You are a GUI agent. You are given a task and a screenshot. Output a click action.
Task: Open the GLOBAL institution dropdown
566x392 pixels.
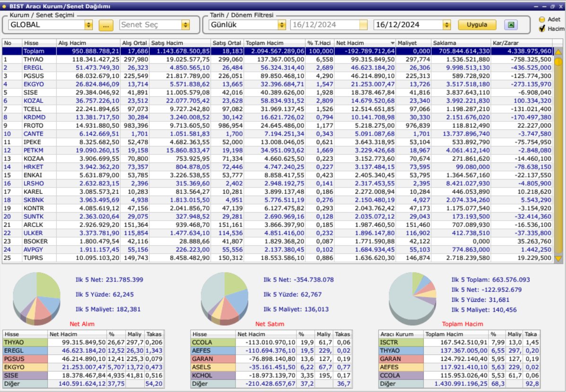click(x=88, y=25)
